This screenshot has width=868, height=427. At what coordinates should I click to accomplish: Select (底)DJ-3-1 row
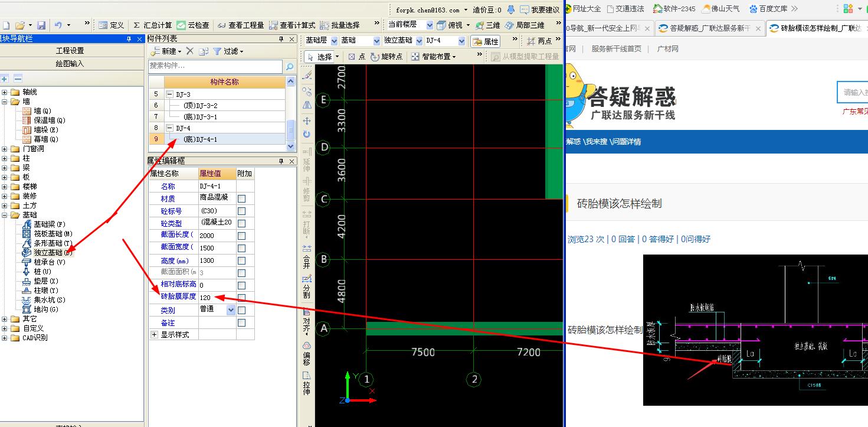(x=225, y=117)
